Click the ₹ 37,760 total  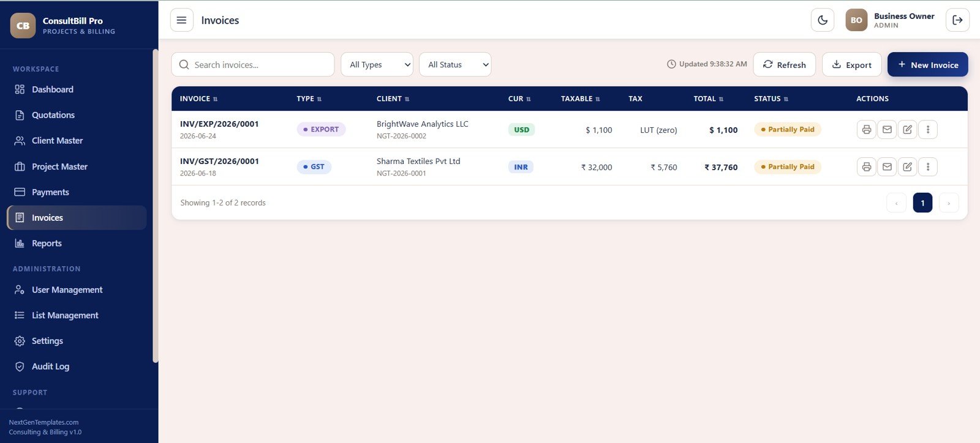pos(721,168)
